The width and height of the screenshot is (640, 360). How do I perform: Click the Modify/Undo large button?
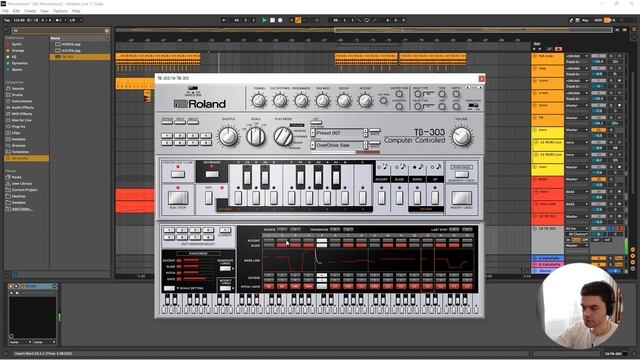click(x=462, y=198)
